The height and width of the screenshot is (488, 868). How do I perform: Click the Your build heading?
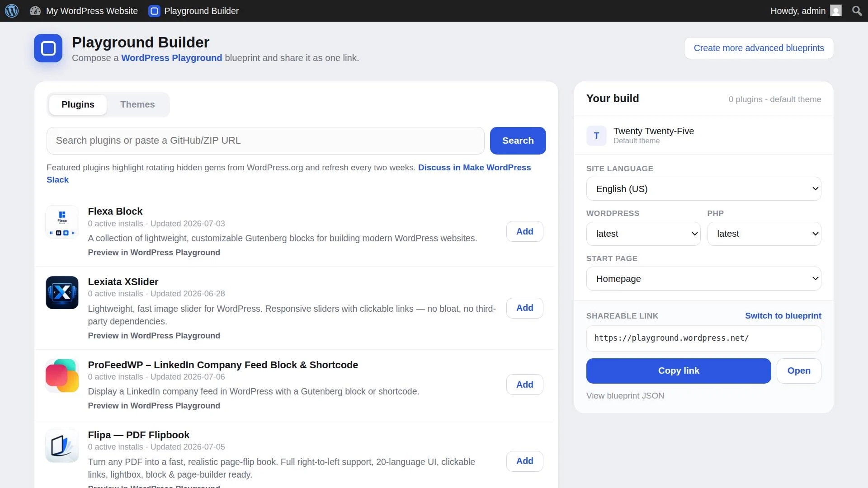click(x=613, y=99)
